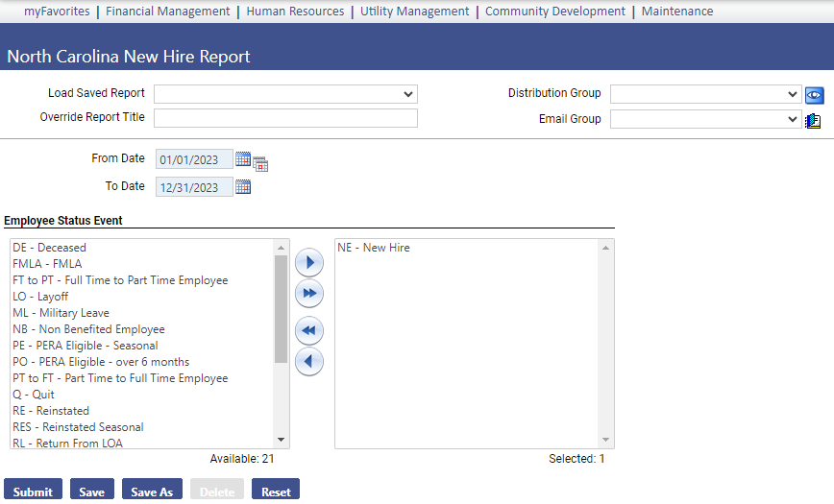Click the available list scrollbar thumb
The height and width of the screenshot is (504, 834).
point(281,309)
